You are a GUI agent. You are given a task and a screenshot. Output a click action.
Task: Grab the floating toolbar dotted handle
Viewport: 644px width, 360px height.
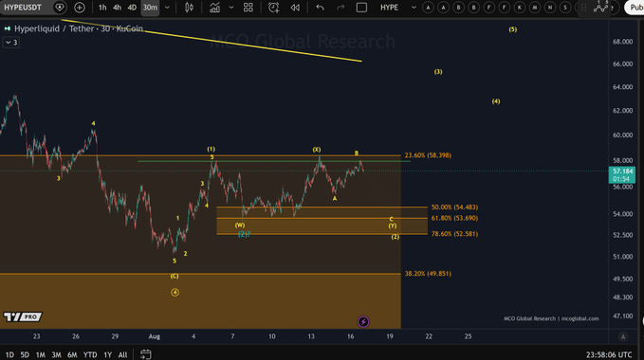click(583, 8)
